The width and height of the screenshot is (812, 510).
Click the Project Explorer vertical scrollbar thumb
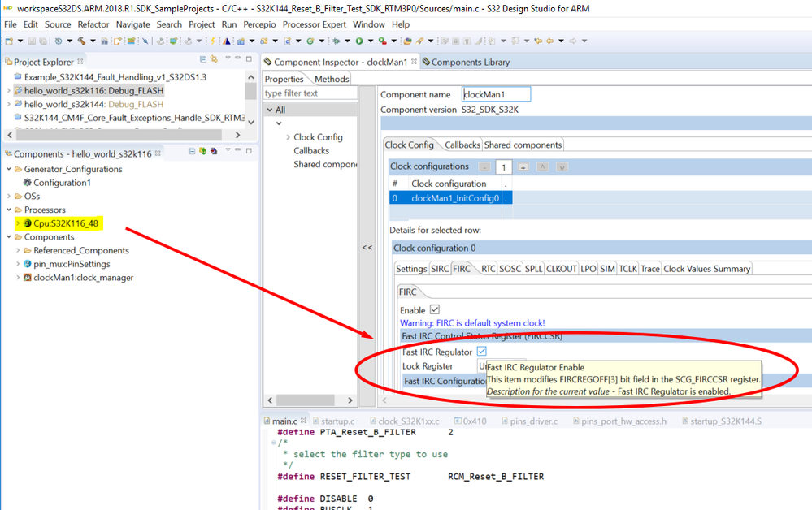pos(250,91)
